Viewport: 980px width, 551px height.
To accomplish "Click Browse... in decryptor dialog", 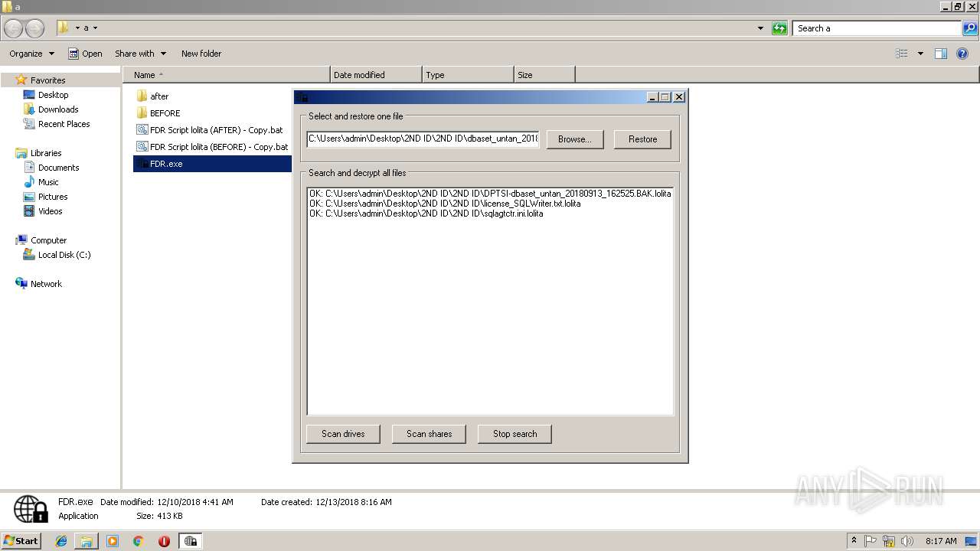I will click(x=574, y=139).
